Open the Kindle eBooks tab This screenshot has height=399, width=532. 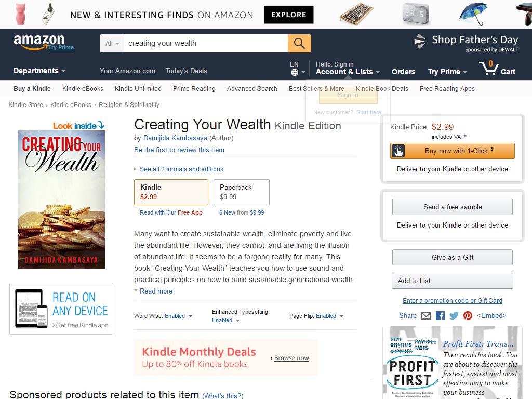[83, 89]
